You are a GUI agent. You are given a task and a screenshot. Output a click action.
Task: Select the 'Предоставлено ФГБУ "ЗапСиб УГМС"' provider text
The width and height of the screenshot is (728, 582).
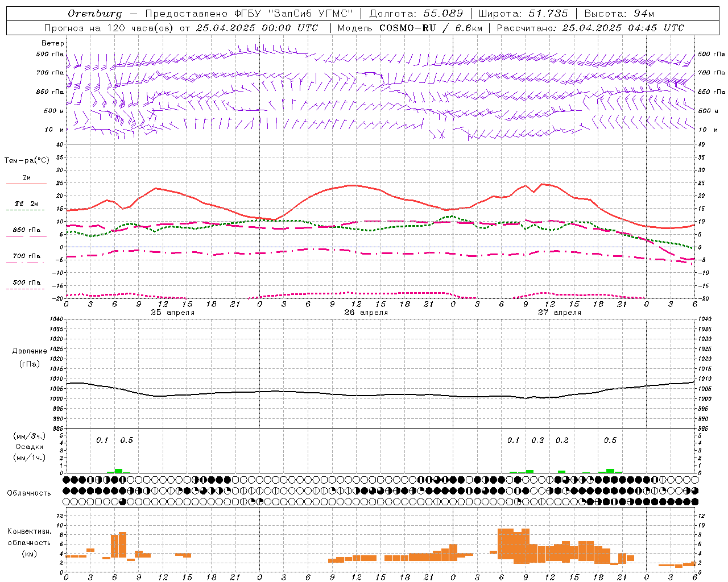pyautogui.click(x=249, y=13)
